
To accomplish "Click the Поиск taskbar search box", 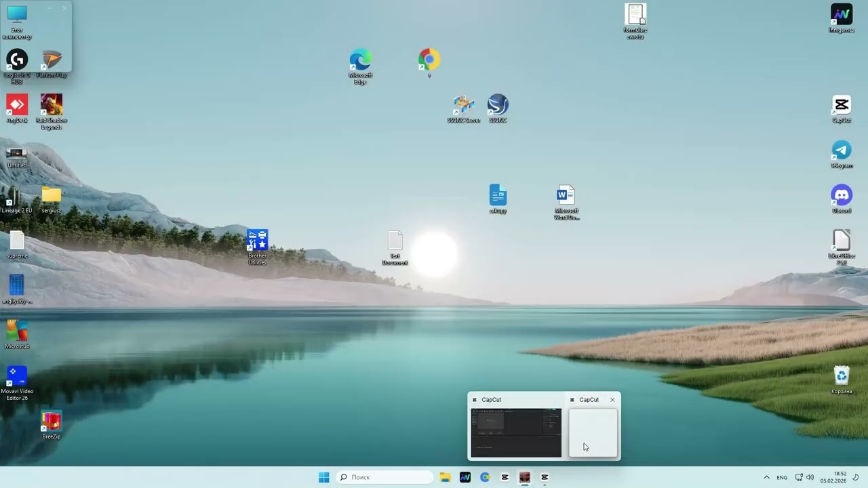I will coord(384,477).
